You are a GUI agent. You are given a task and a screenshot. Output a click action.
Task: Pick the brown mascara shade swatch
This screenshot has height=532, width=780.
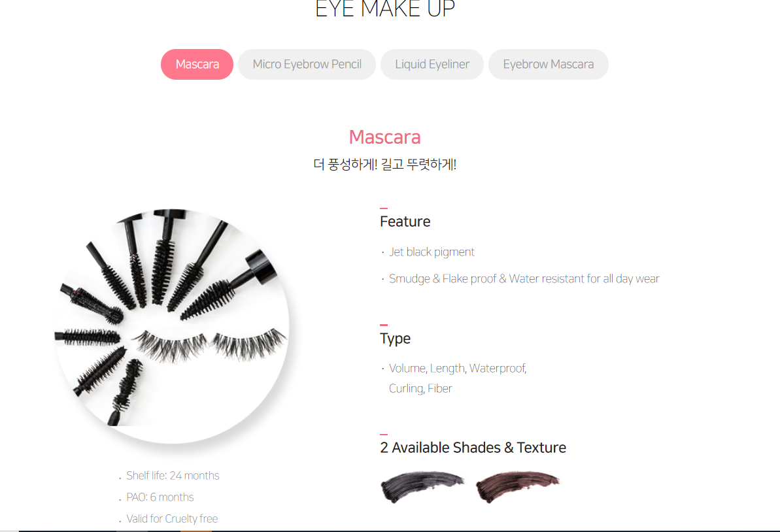pos(517,486)
